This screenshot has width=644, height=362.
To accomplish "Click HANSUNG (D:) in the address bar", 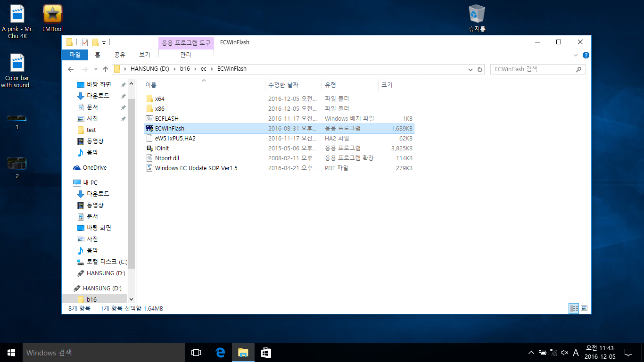I will 149,69.
